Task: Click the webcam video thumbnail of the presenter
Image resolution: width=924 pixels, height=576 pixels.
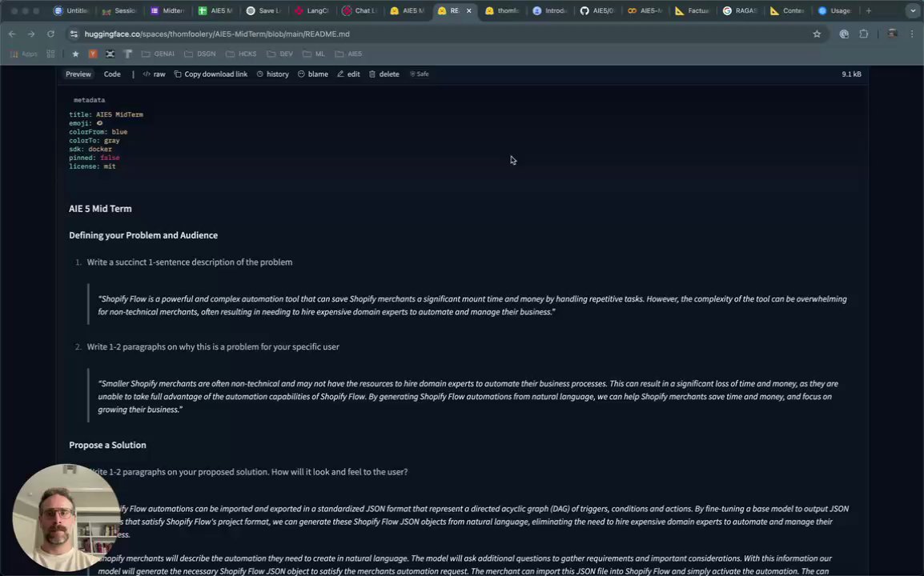Action: (x=66, y=518)
